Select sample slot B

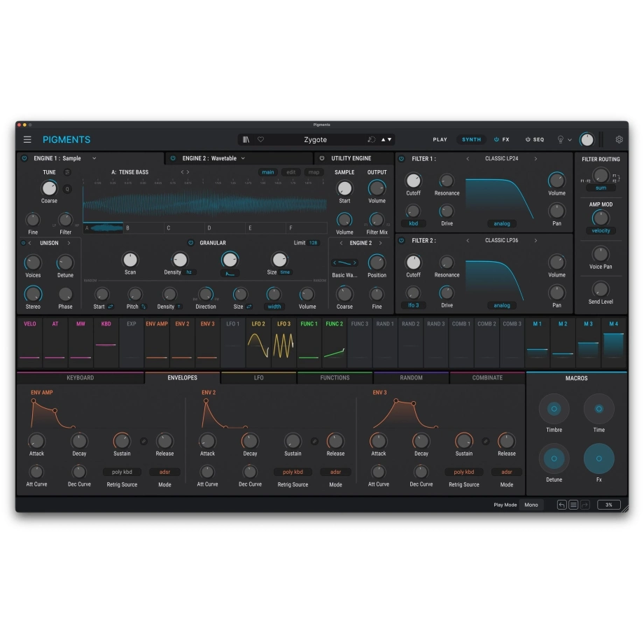pos(143,228)
